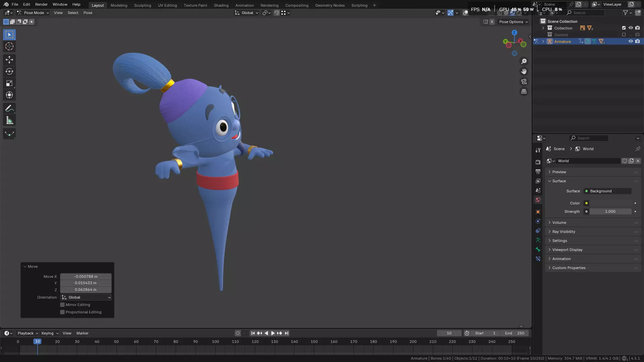Switch to the Shading workspace tab
Viewport: 644px width, 362px height.
tap(221, 5)
